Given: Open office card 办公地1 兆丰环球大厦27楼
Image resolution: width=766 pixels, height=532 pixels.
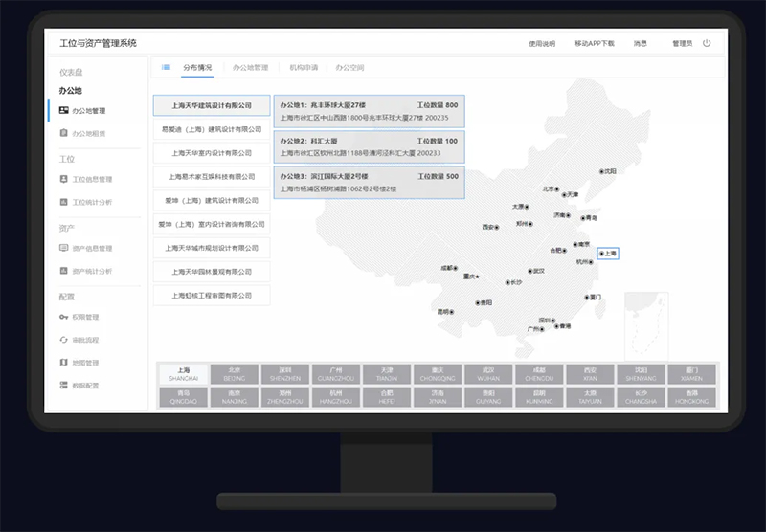Looking at the screenshot, I should click(370, 111).
